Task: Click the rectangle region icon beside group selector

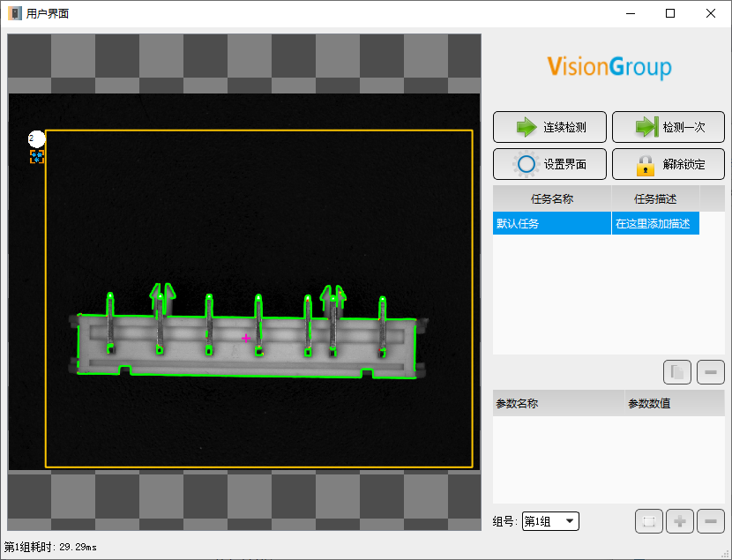Action: click(649, 521)
